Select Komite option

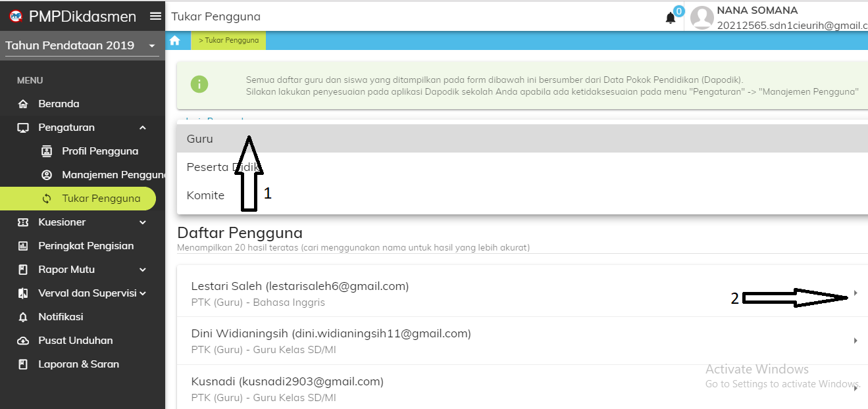coord(523,195)
